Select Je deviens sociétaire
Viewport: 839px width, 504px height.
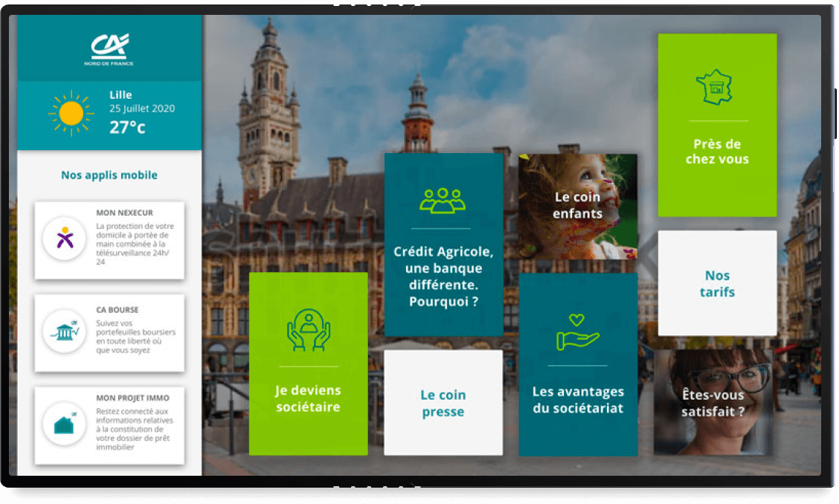click(308, 364)
